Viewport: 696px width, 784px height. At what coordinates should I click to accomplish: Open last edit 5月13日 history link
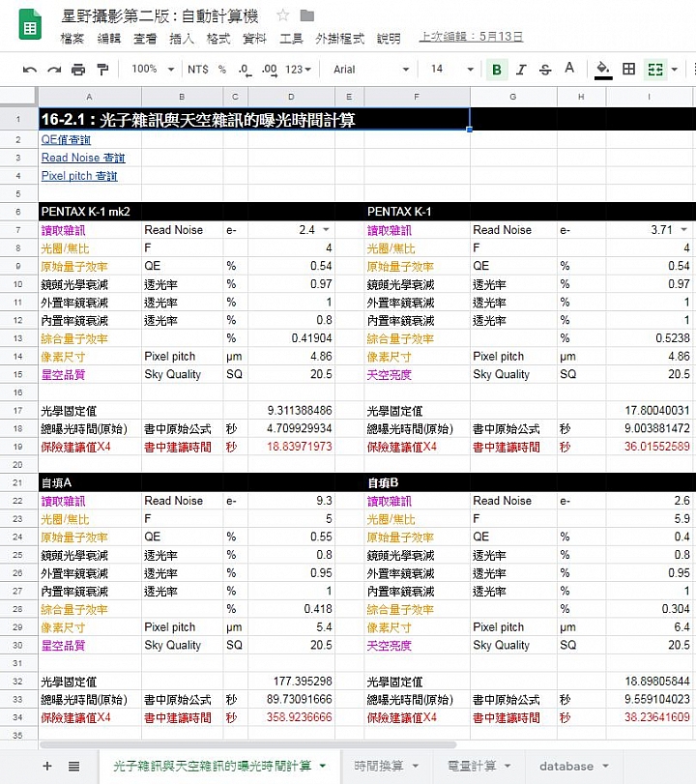(x=471, y=37)
